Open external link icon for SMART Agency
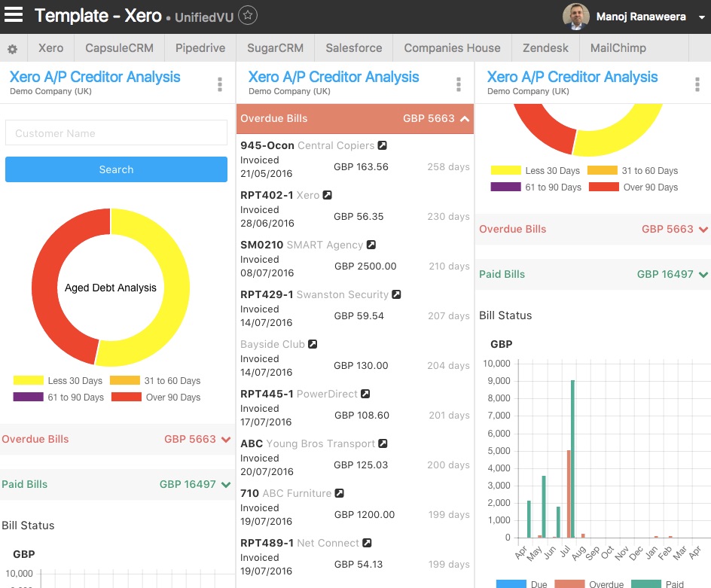 point(371,245)
